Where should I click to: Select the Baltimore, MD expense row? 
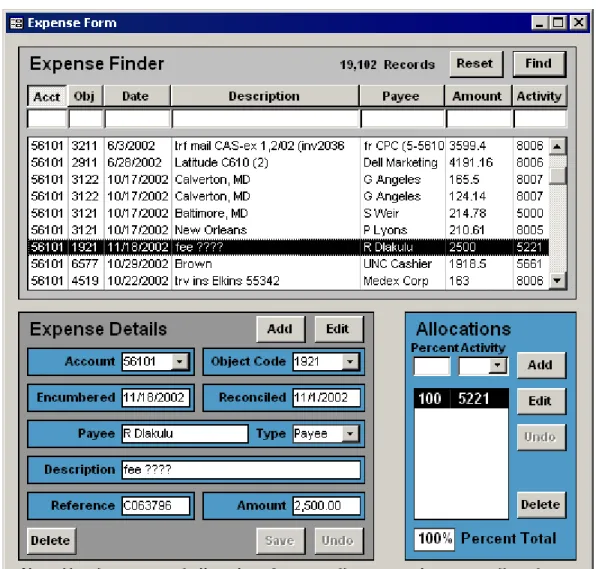288,213
